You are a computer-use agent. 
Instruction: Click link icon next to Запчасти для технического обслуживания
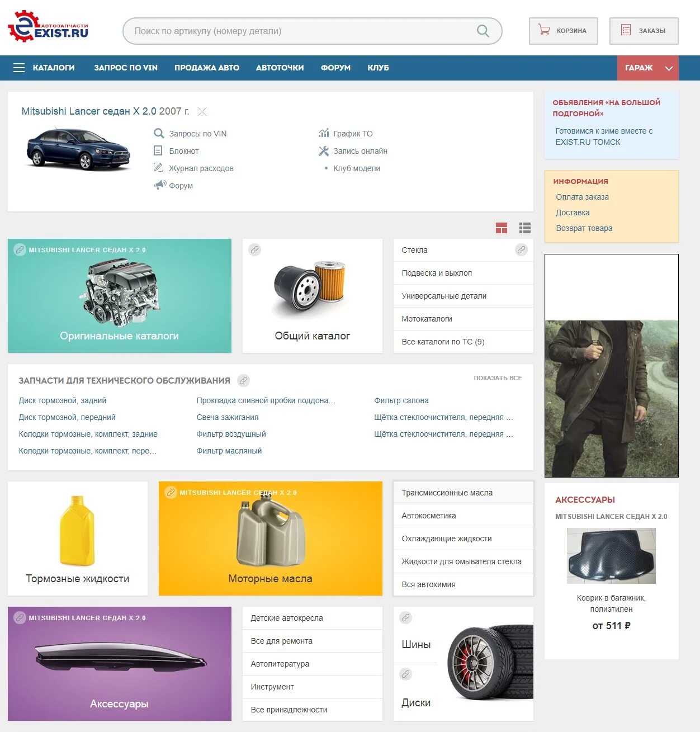[243, 381]
